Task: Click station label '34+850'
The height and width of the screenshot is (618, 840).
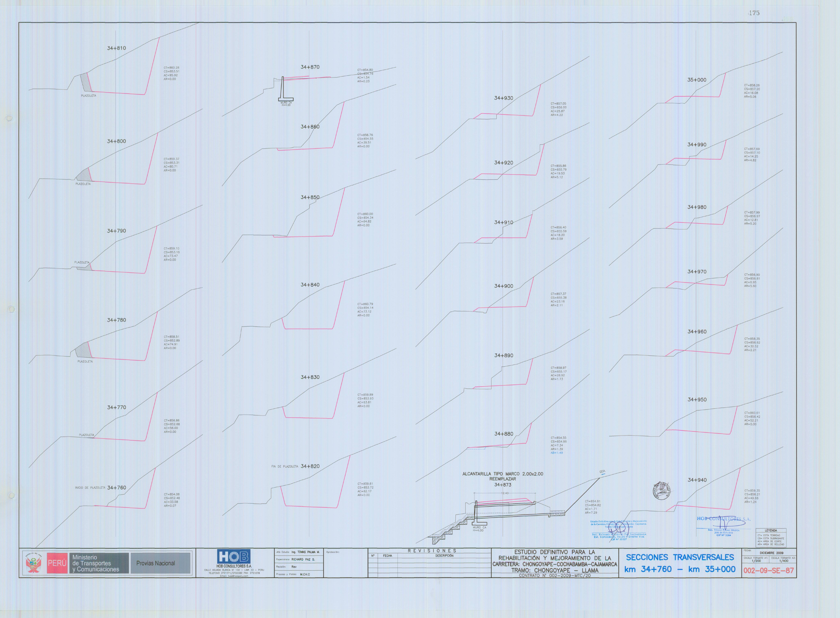Action: 310,197
